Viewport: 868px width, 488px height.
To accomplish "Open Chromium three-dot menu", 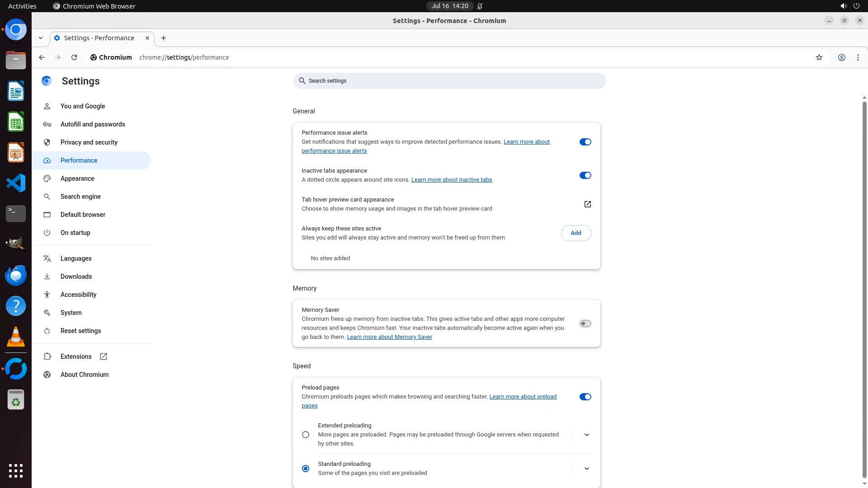I will pyautogui.click(x=858, y=57).
